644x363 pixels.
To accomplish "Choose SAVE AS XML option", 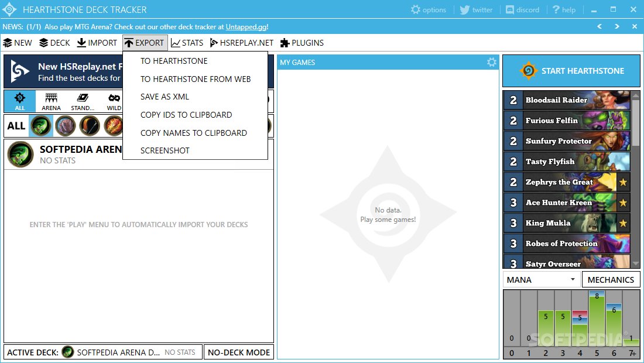I will point(195,97).
